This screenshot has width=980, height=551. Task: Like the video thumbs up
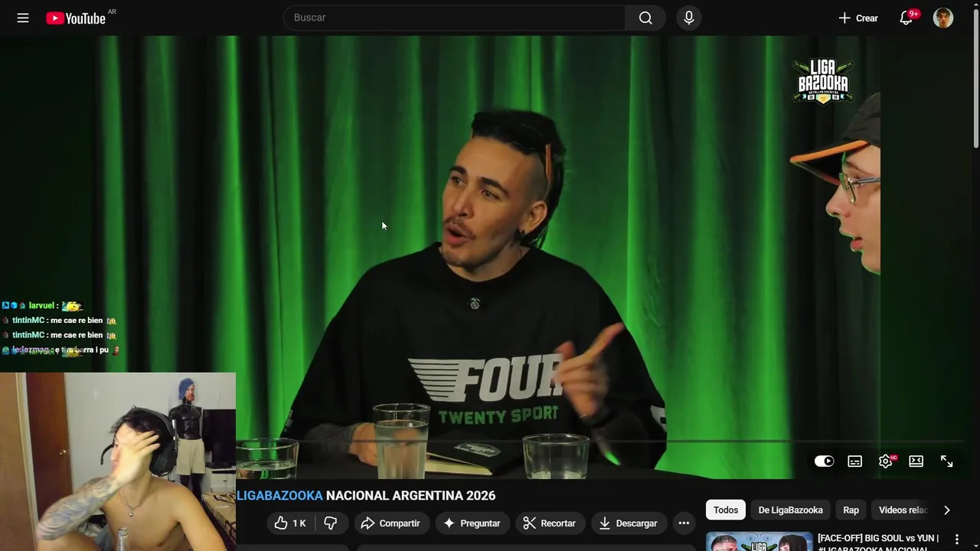click(x=291, y=523)
